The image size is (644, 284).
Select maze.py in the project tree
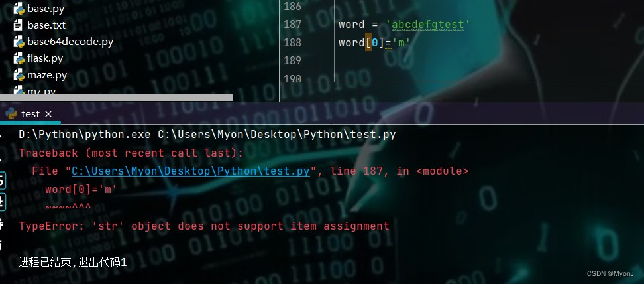[x=47, y=76]
